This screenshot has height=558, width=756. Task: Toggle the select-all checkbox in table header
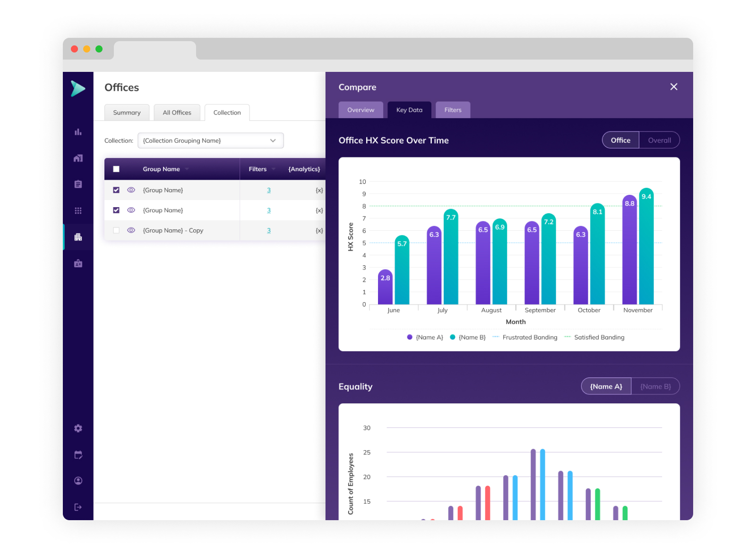(x=116, y=169)
